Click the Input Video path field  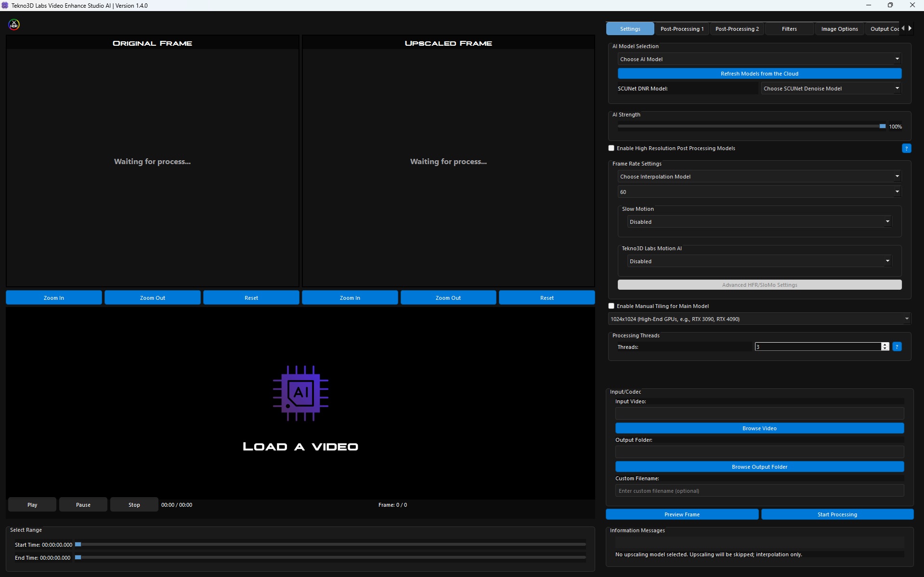(759, 413)
